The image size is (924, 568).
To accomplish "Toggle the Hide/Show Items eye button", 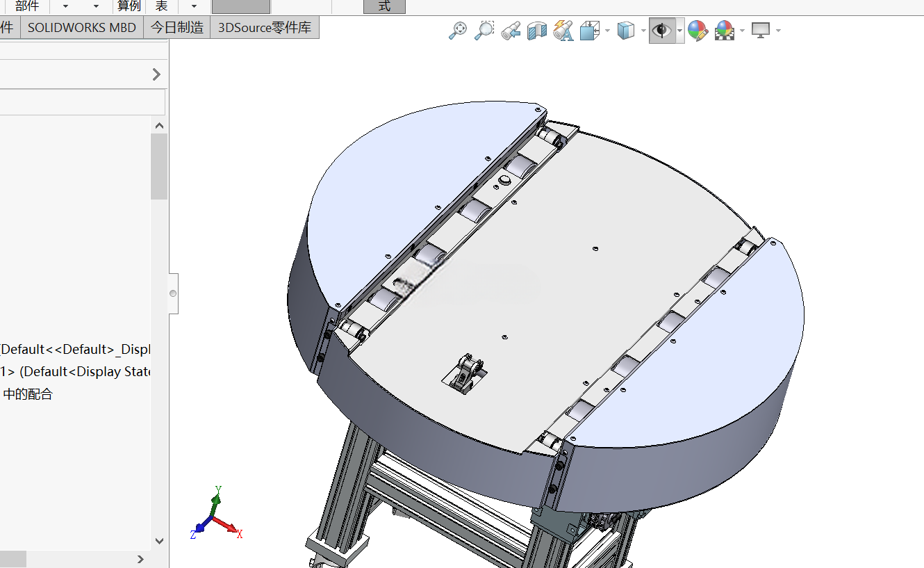I will 661,31.
